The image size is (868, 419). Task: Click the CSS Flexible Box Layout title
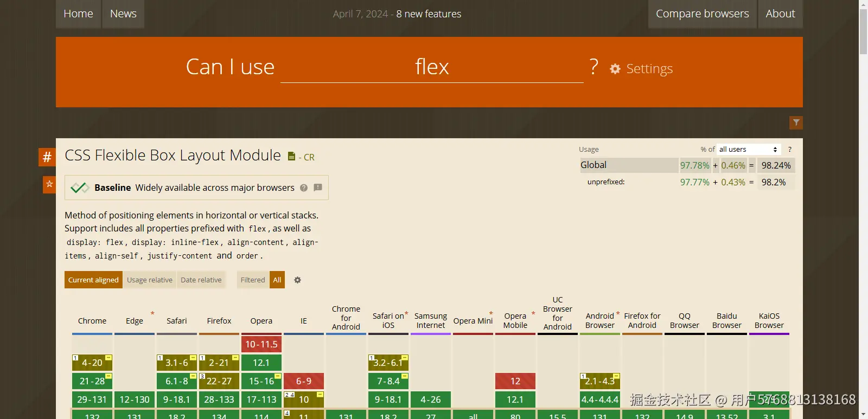(x=173, y=156)
